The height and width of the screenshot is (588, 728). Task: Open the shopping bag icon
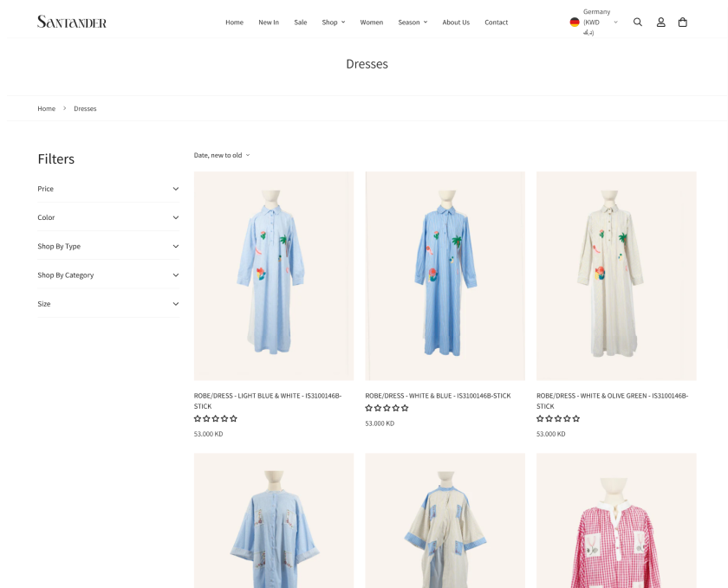[x=683, y=22]
